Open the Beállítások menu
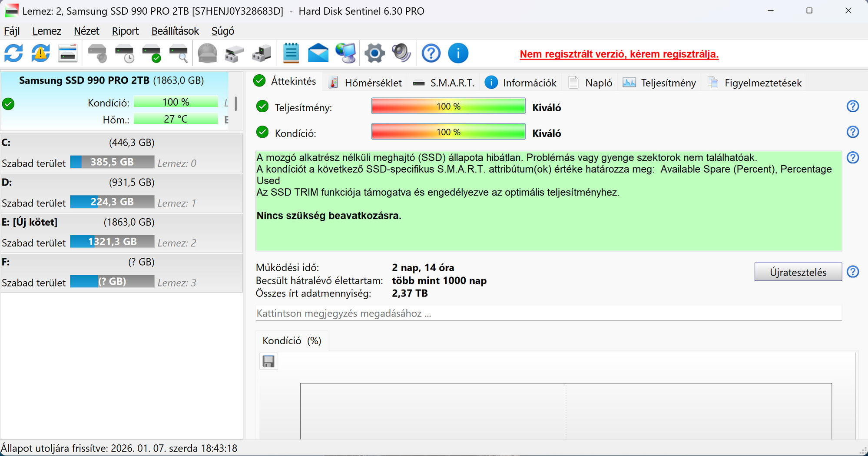The image size is (868, 456). 175,31
